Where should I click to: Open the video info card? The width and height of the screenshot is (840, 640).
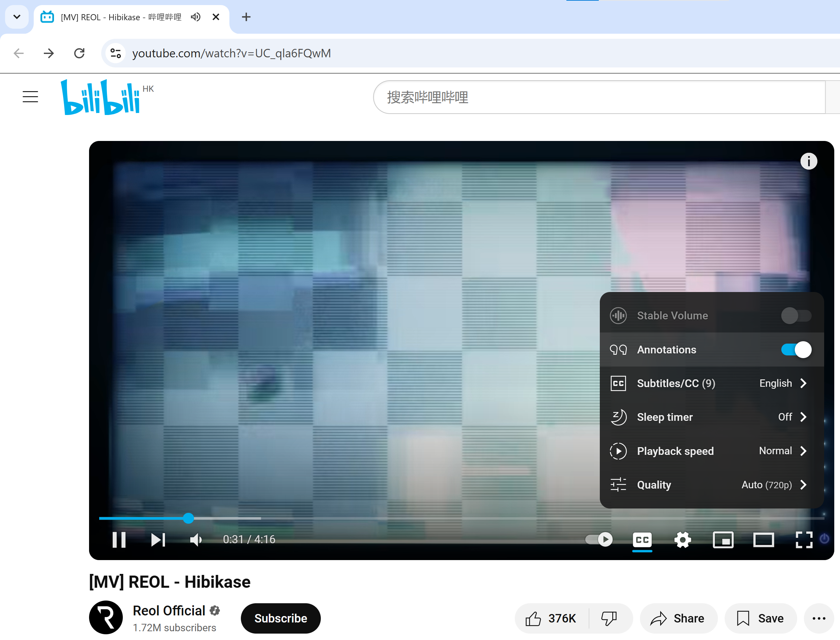[808, 161]
